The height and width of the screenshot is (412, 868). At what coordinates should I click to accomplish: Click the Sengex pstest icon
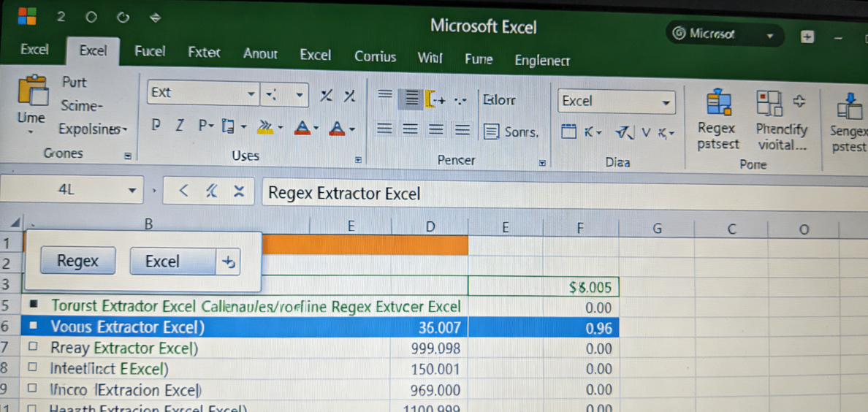click(x=850, y=105)
